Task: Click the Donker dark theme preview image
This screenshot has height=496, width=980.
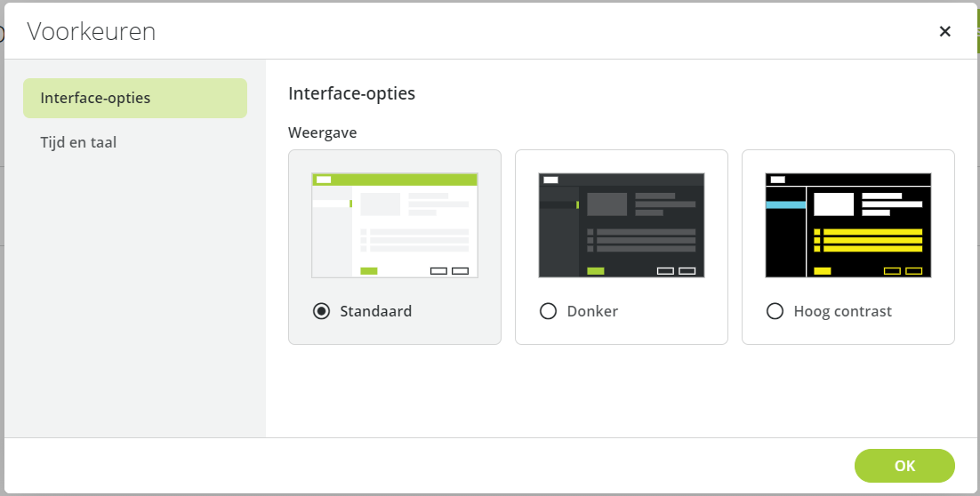Action: (622, 226)
